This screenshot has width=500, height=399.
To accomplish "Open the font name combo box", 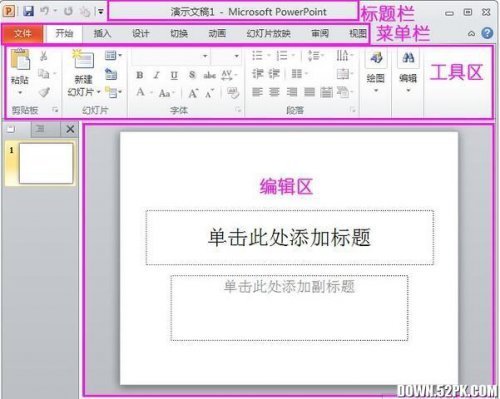I will pos(170,56).
